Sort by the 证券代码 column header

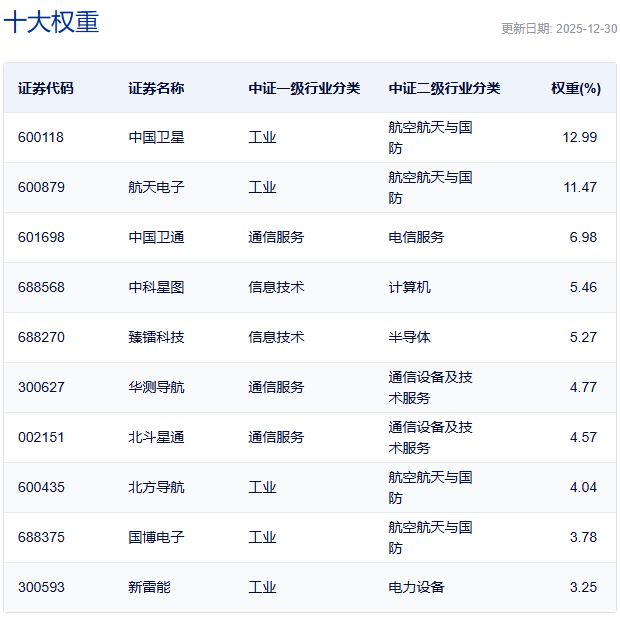(x=45, y=88)
